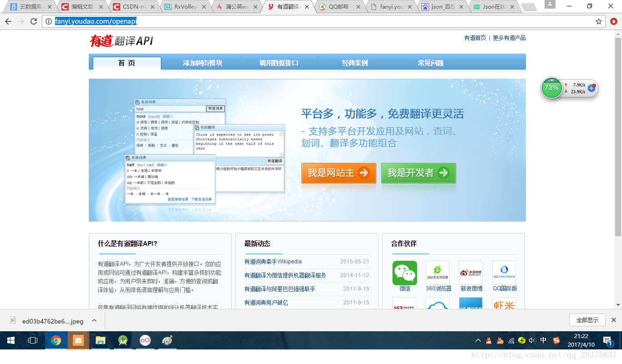This screenshot has width=622, height=364.
Task: Click the 2015-05-21 news date
Action: point(354,262)
